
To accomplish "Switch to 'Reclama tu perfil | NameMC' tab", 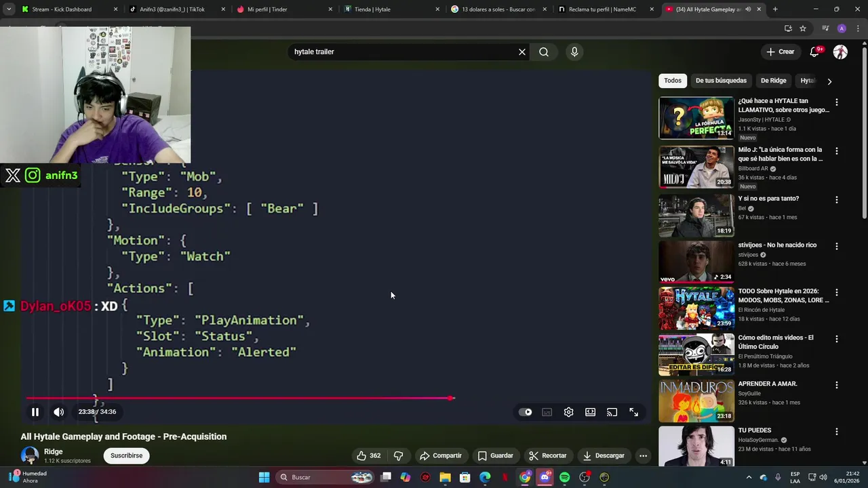I will 606,9.
